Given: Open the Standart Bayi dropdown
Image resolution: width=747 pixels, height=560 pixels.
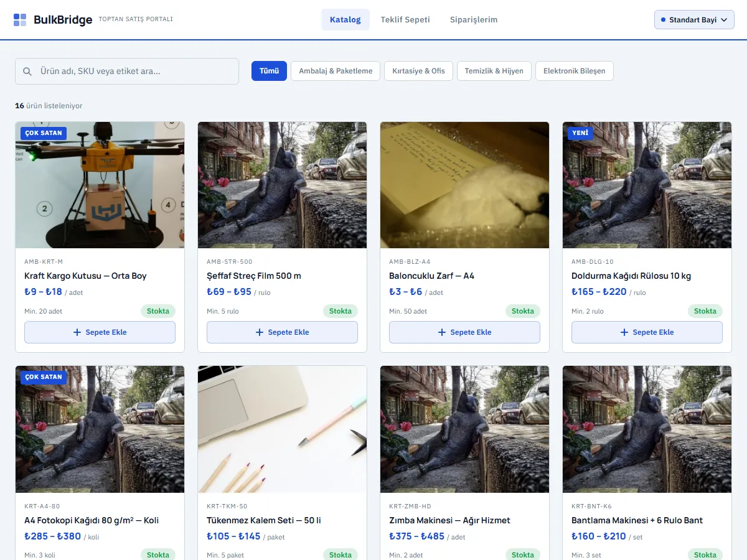Looking at the screenshot, I should [694, 20].
